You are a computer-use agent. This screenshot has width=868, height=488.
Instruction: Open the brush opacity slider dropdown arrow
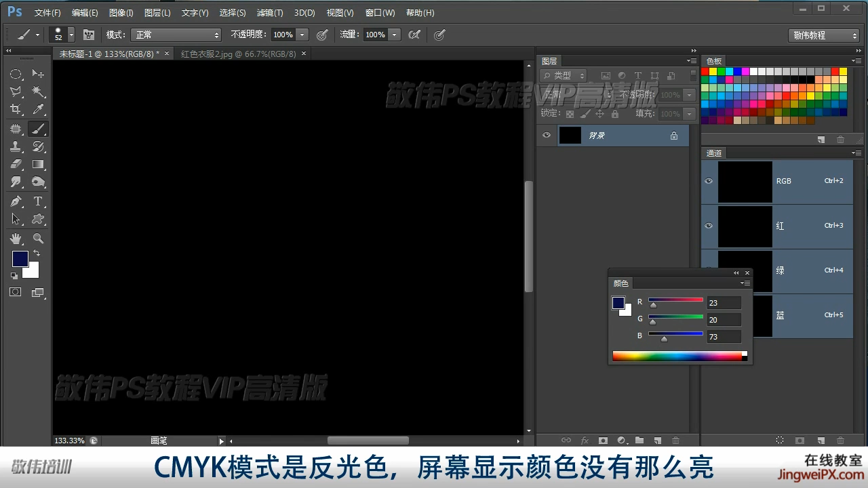coord(302,35)
